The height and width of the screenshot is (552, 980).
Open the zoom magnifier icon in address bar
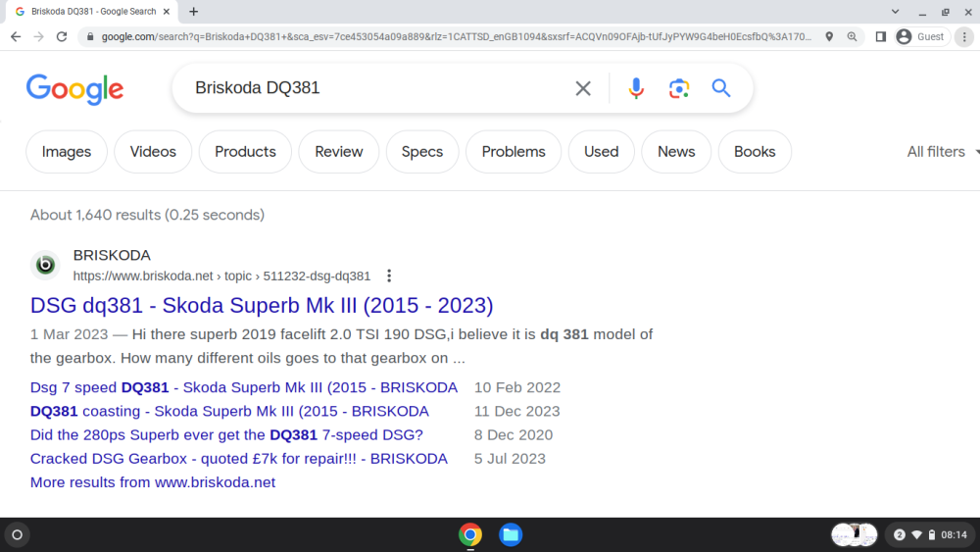coord(852,37)
